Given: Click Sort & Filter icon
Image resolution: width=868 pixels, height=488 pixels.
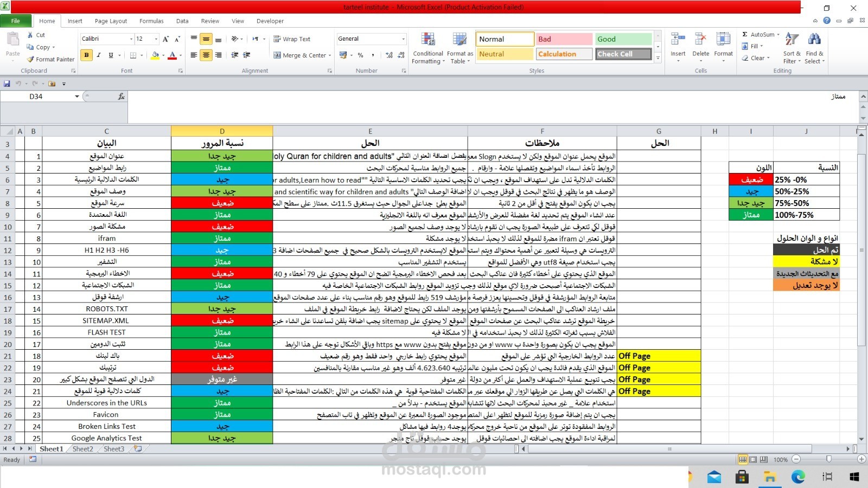Looking at the screenshot, I should point(792,40).
